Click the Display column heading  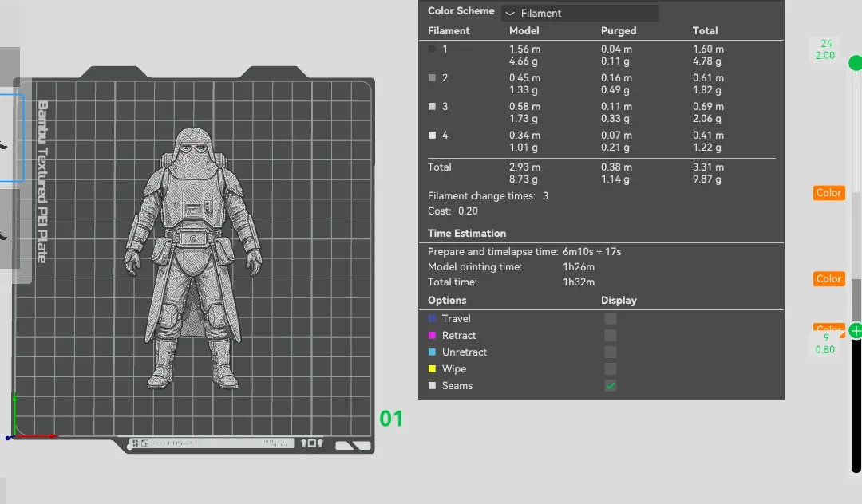point(619,301)
